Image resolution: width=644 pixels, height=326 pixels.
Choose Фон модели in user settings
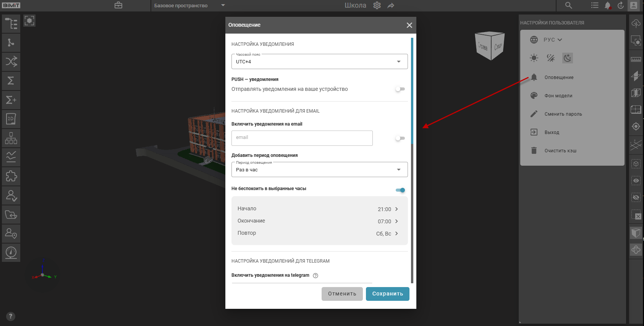558,96
